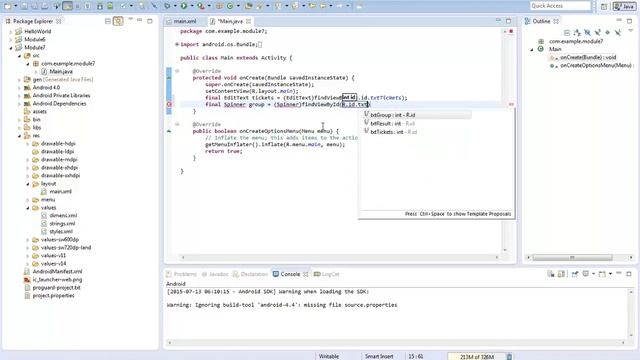This screenshot has height=360, width=640.
Task: Click the Open Perspective icon
Action: [604, 6]
